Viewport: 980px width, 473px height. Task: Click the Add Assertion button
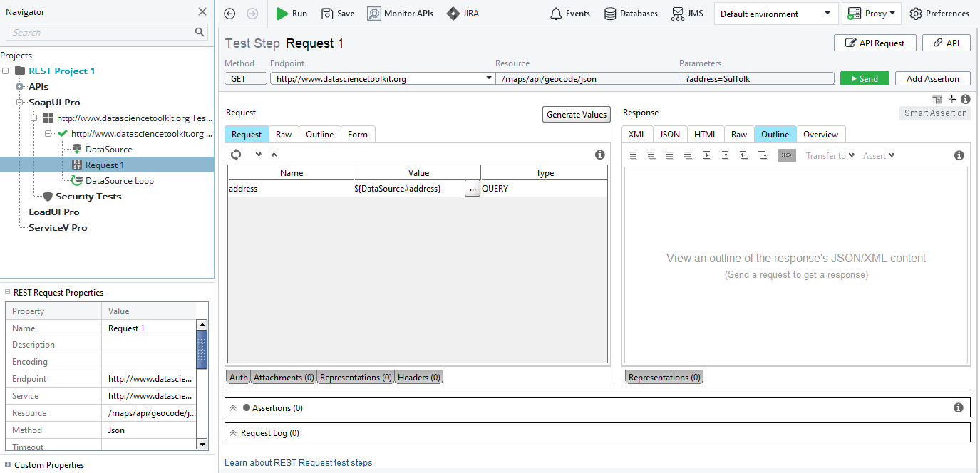(x=933, y=79)
